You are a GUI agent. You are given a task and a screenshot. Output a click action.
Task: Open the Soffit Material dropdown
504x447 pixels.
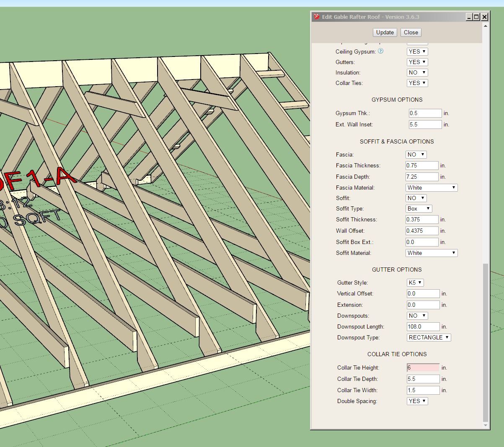click(431, 253)
